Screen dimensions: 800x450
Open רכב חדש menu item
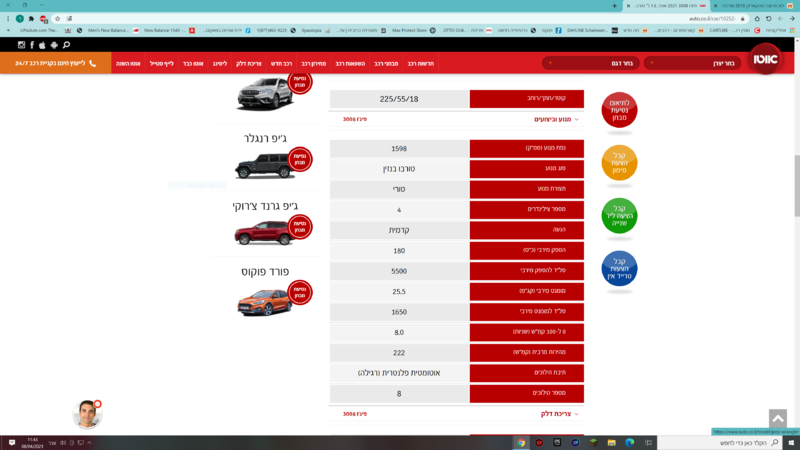pos(281,63)
